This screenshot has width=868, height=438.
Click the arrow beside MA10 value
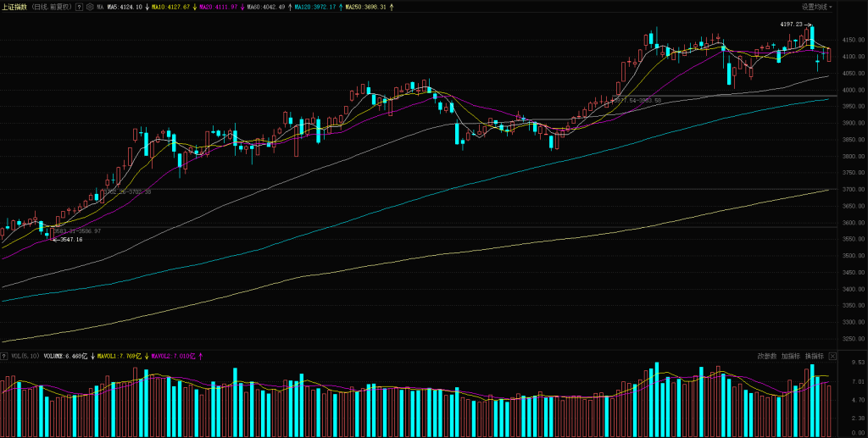pyautogui.click(x=193, y=7)
